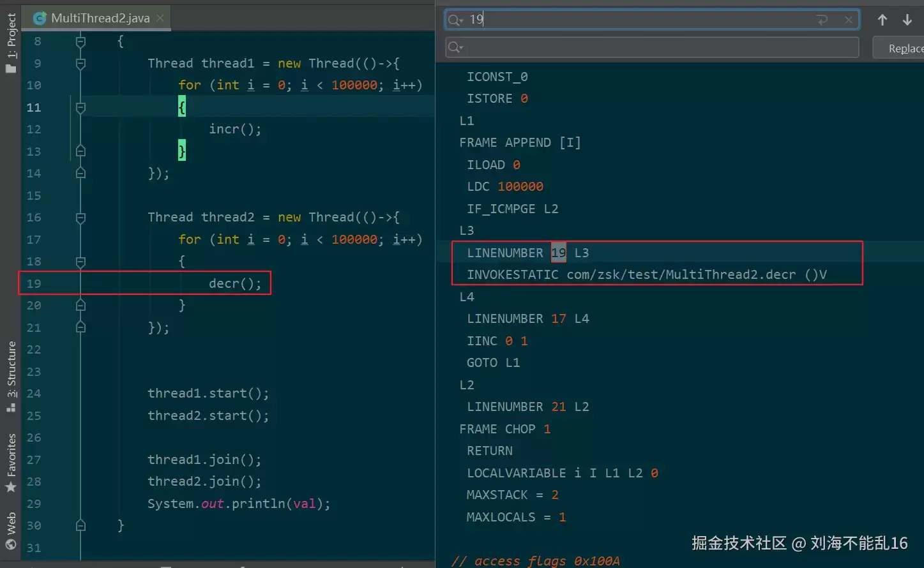The height and width of the screenshot is (568, 924).
Task: Click the ICONST_0 bytecode line
Action: (497, 77)
